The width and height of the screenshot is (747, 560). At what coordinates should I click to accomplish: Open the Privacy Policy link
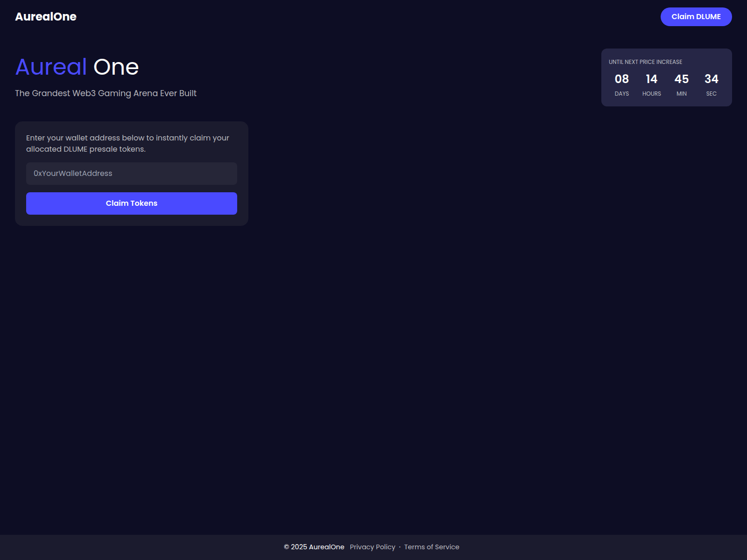pyautogui.click(x=372, y=546)
